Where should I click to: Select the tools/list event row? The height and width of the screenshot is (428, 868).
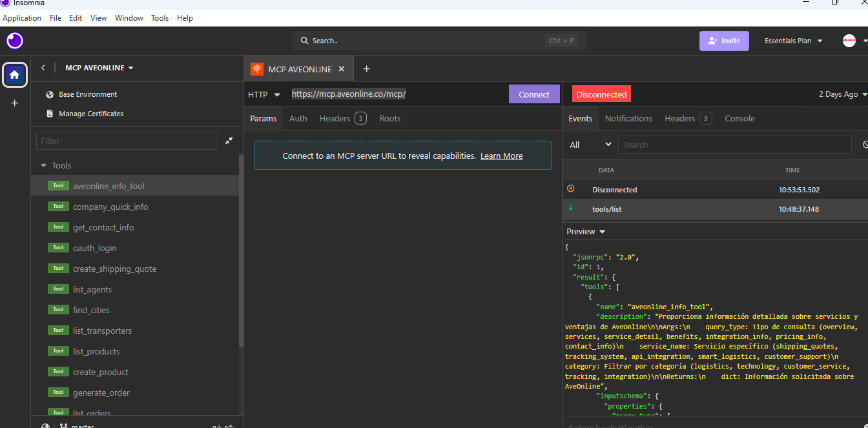point(715,209)
